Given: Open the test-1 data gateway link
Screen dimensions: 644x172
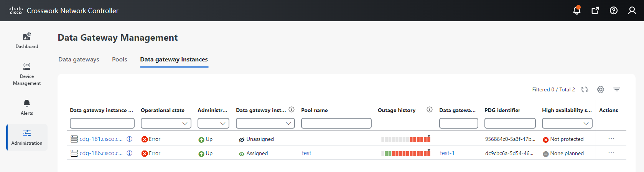Looking at the screenshot, I should click(447, 153).
